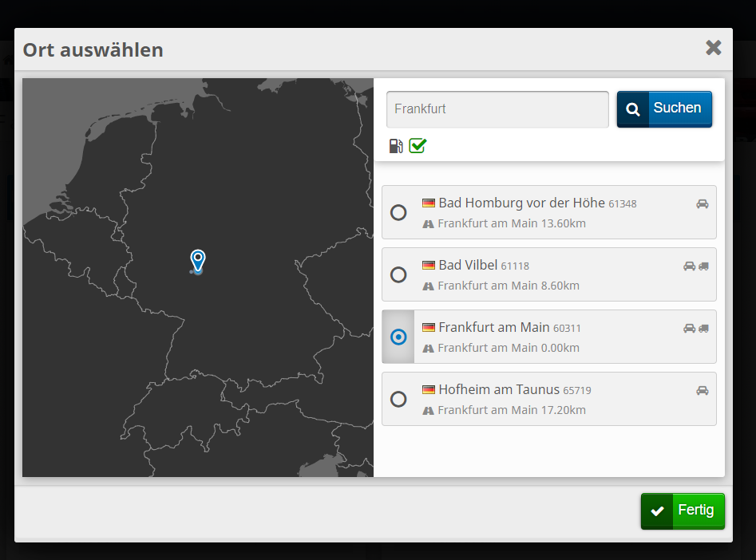
Task: Select the Frankfurt am Main radio button
Action: point(398,337)
